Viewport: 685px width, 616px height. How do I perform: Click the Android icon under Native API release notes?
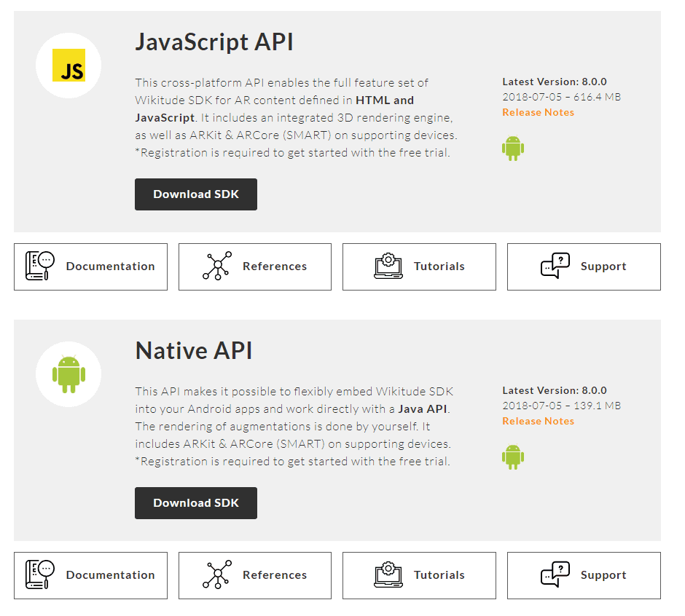coord(513,457)
